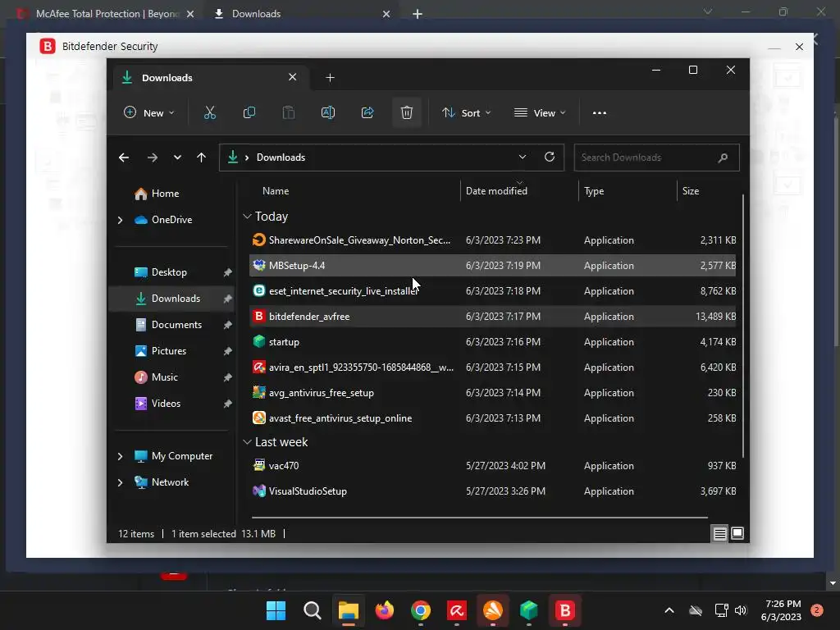The width and height of the screenshot is (840, 630).
Task: Click the Copy icon in Explorer toolbar
Action: coord(249,112)
